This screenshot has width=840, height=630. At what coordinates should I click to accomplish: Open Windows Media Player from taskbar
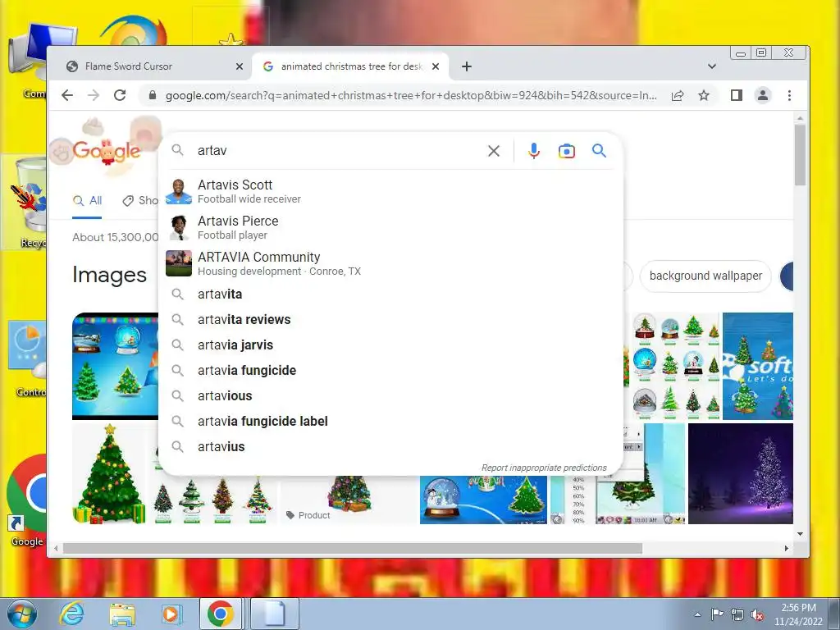(171, 614)
